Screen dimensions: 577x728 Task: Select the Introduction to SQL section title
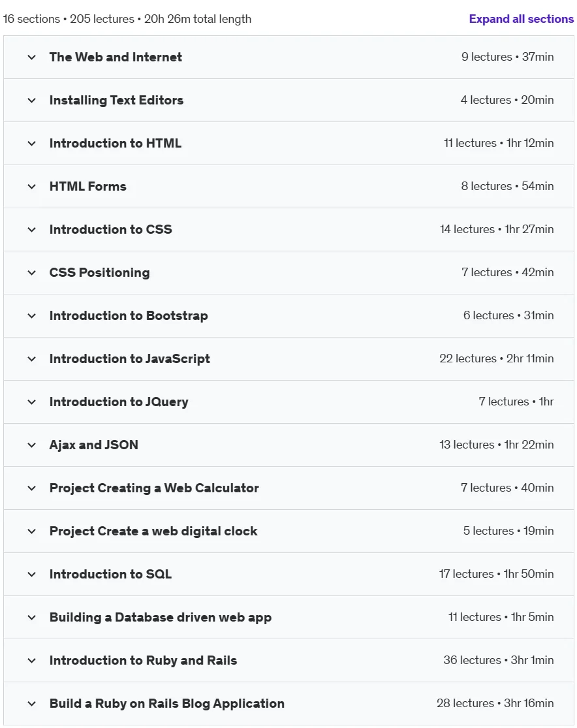pyautogui.click(x=110, y=575)
